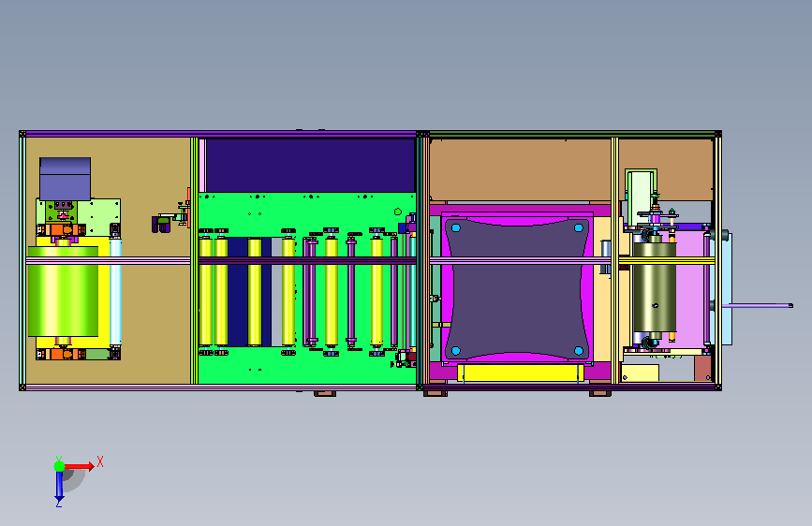Viewport: 812px width, 526px height.
Task: Select the yellow bar below the magenta frame
Action: (x=521, y=373)
